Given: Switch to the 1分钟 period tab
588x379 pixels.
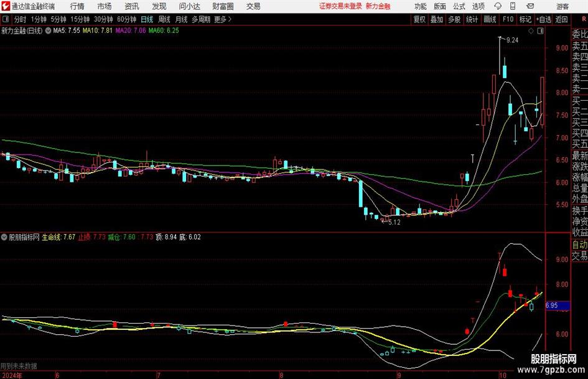Looking at the screenshot, I should point(39,19).
